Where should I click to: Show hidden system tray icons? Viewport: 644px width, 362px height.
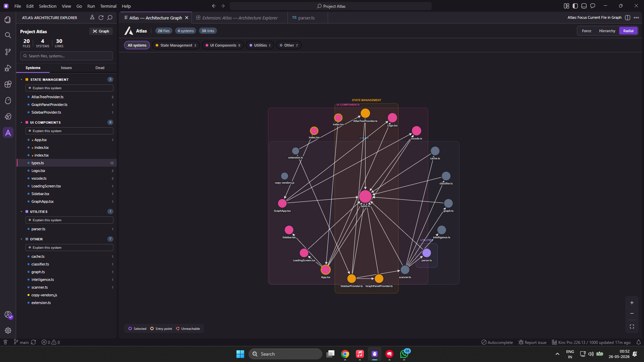557,354
